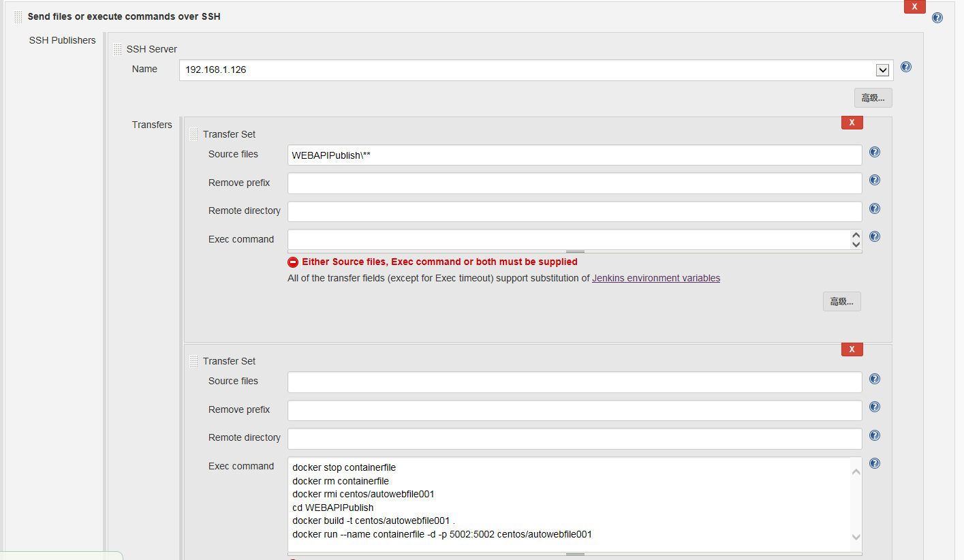This screenshot has width=964, height=560.
Task: Open the SSH Server Name dropdown
Action: pos(882,69)
